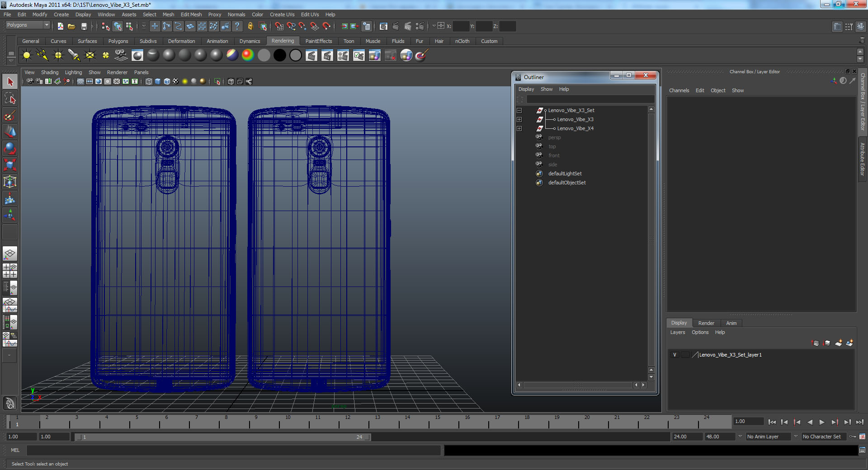Toggle the Lock selection padlock
This screenshot has height=470, width=868.
(250, 26)
